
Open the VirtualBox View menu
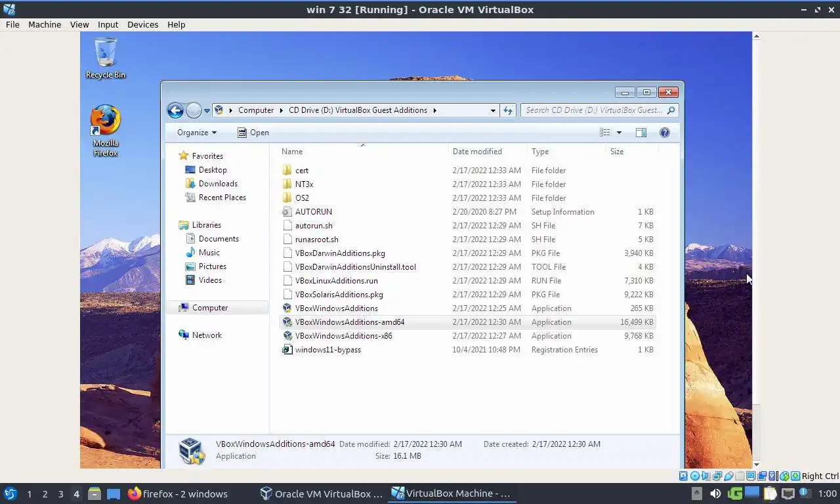pos(79,24)
